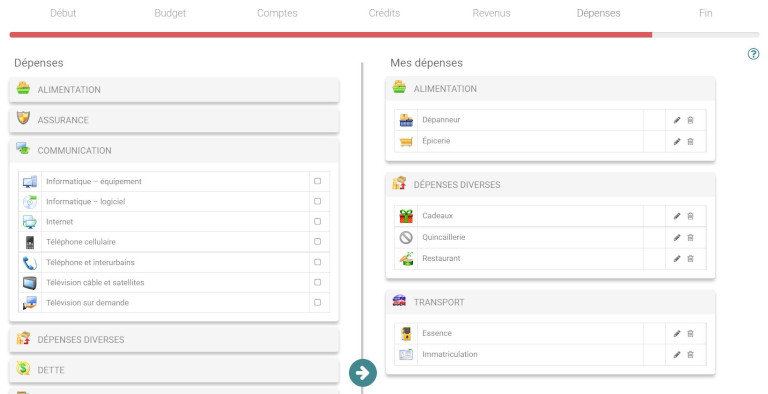768x394 pixels.
Task: Edit the Essence expense
Action: point(677,334)
